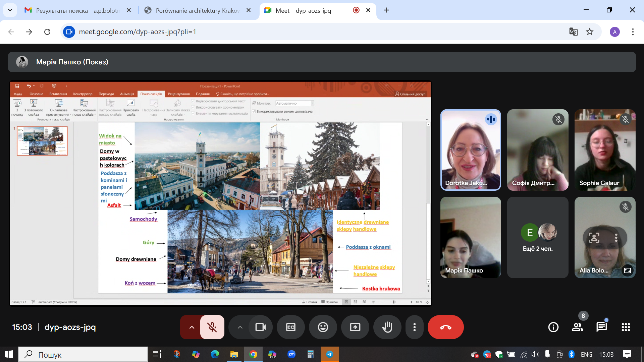Open the activities grid icon
The height and width of the screenshot is (362, 644).
[626, 327]
